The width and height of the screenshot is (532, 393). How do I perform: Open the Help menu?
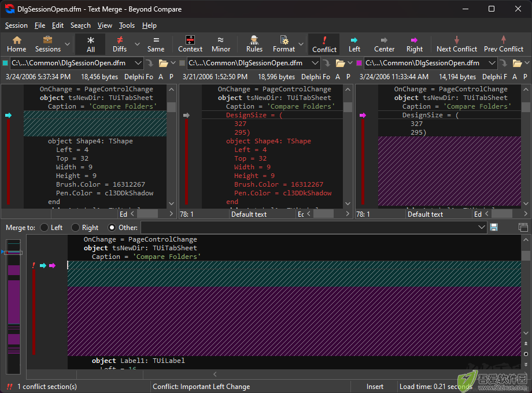click(x=149, y=25)
